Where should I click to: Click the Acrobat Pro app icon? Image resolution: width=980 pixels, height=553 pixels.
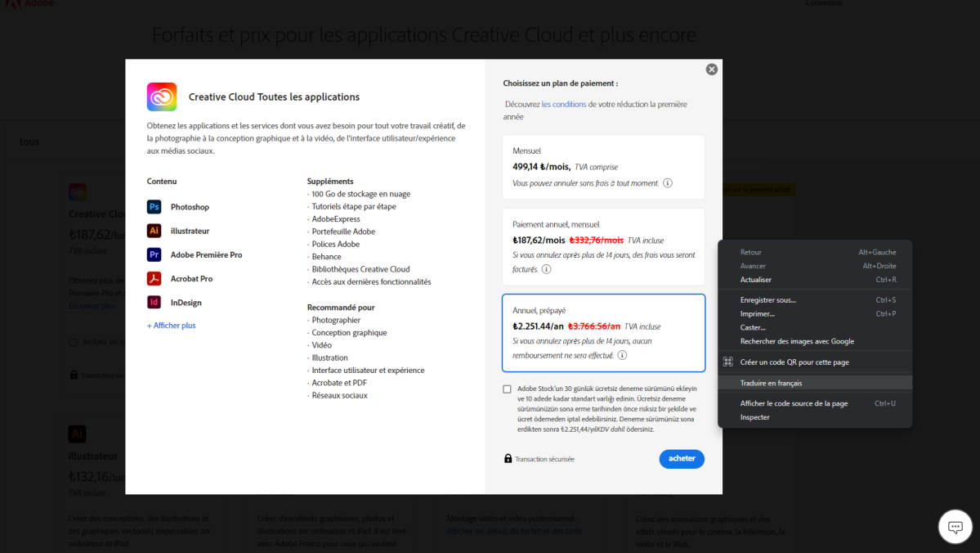[154, 278]
